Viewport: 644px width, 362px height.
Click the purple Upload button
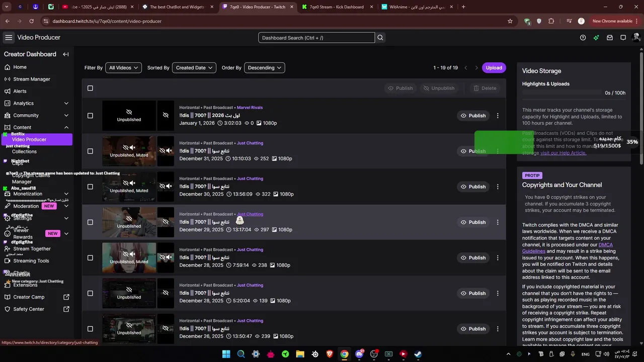pos(494,68)
